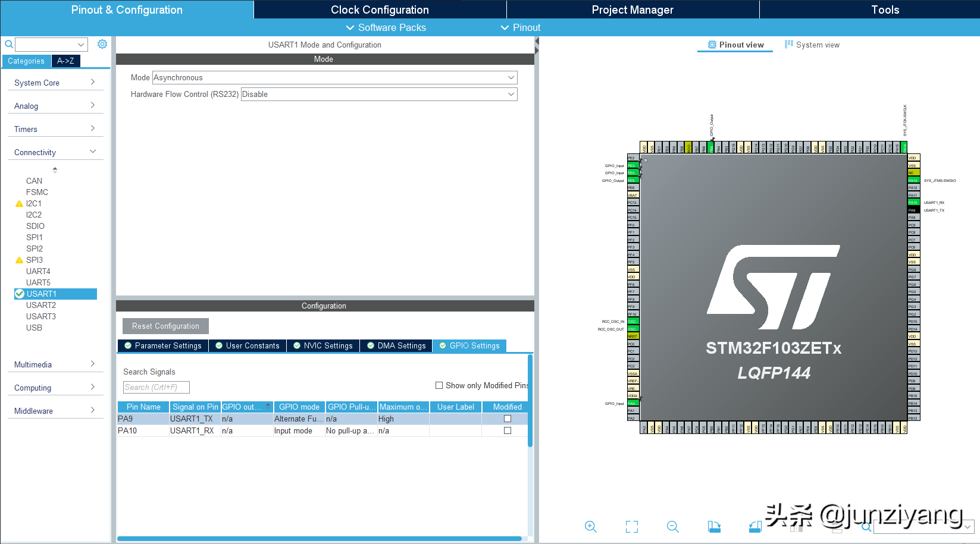This screenshot has width=980, height=544.
Task: Check the Modified box for the PA10 row
Action: [x=508, y=430]
